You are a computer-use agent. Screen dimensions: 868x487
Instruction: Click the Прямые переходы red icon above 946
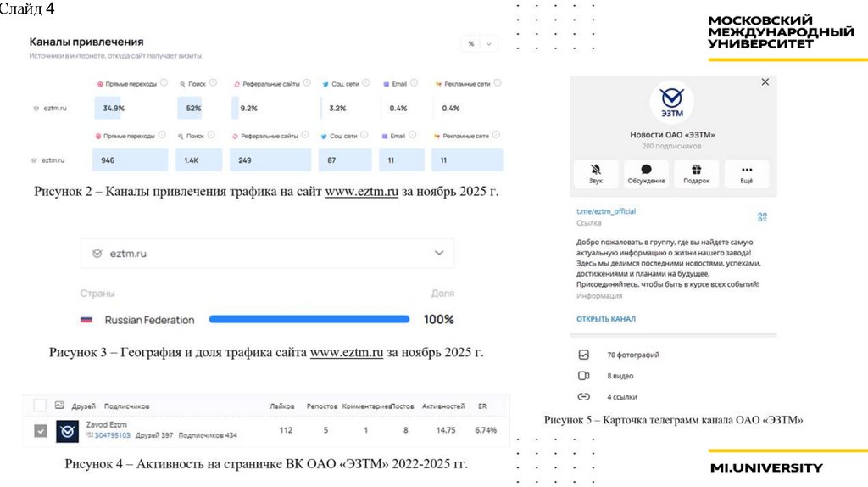98,137
